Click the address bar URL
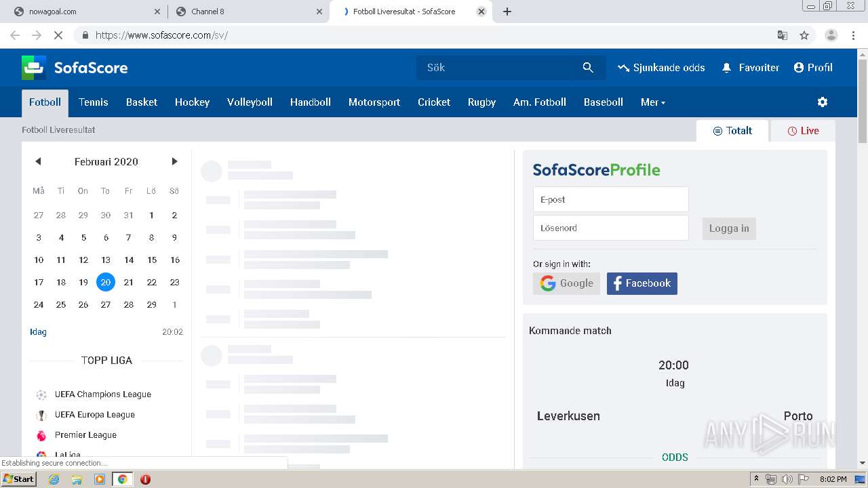 tap(161, 35)
